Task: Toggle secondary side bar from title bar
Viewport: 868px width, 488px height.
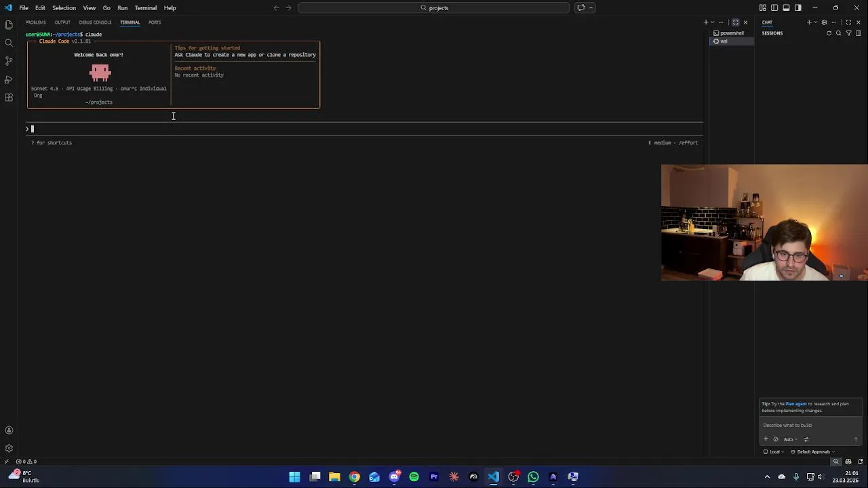Action: pyautogui.click(x=797, y=8)
